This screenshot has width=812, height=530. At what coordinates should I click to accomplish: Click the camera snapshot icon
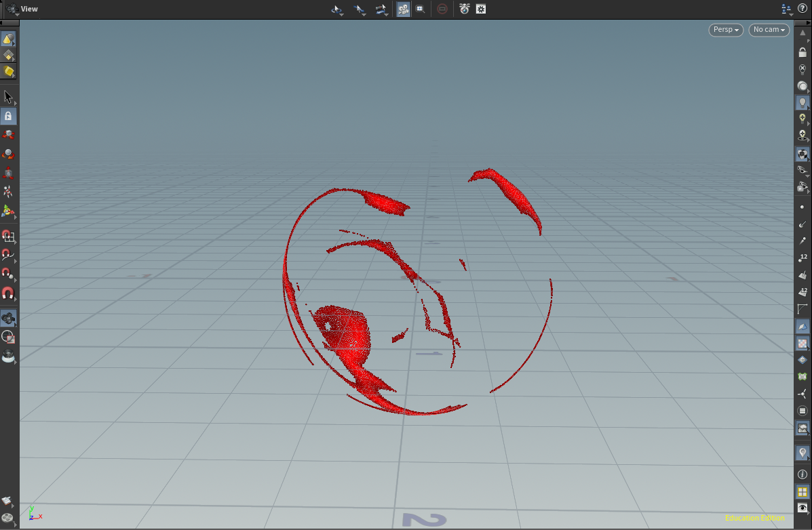[465, 9]
